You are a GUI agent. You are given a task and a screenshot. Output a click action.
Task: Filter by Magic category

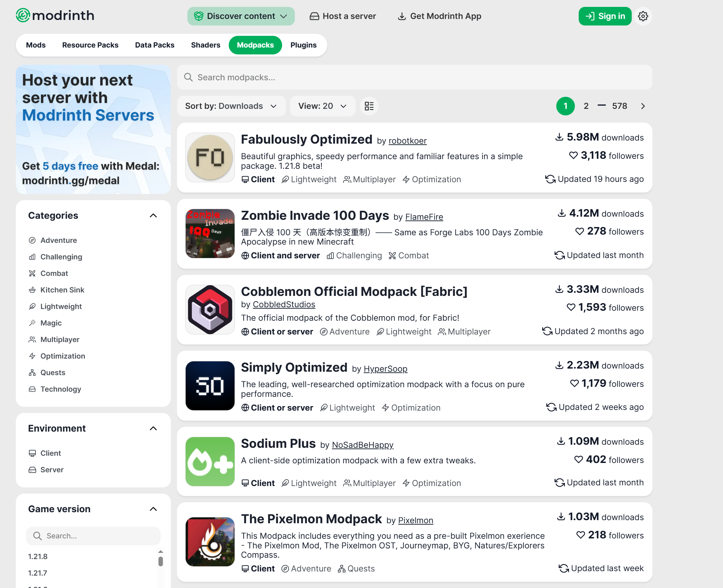coord(45,323)
